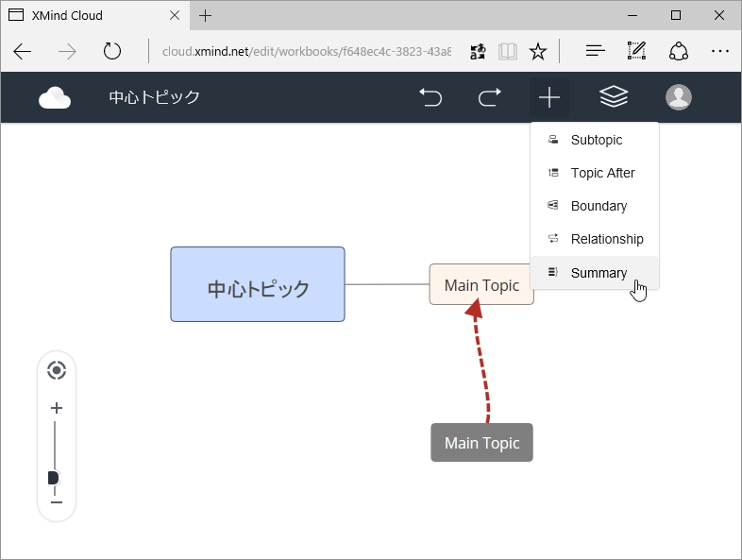The width and height of the screenshot is (742, 560).
Task: Choose Summary from the insert menu
Action: pyautogui.click(x=595, y=273)
